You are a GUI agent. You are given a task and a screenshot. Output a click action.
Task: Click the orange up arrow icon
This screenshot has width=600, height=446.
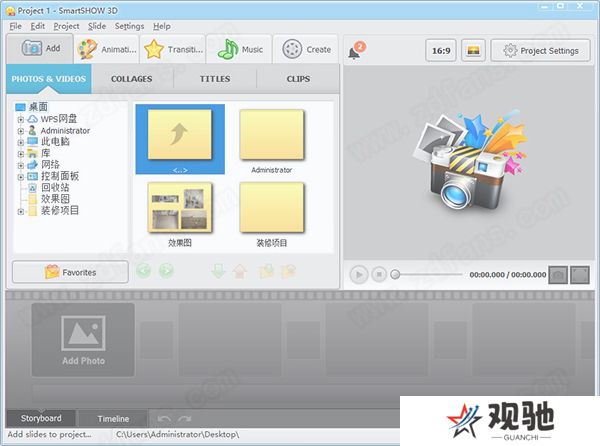[x=240, y=271]
